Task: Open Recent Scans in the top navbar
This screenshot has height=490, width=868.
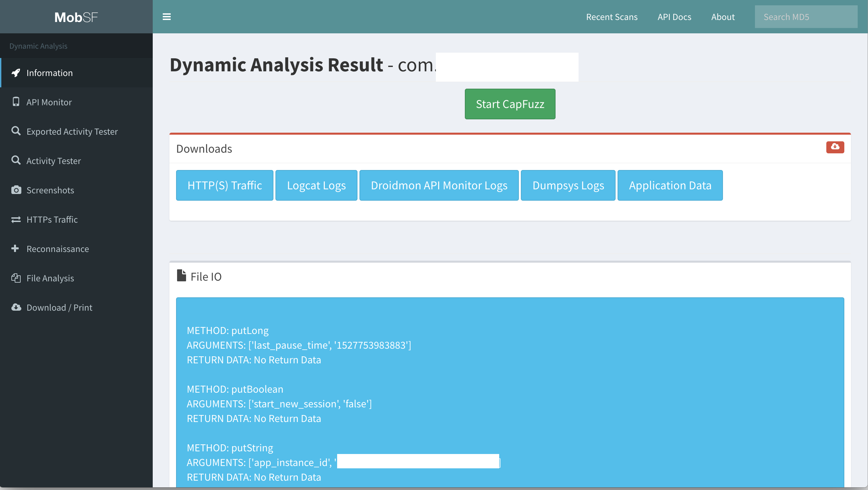Action: [x=612, y=17]
